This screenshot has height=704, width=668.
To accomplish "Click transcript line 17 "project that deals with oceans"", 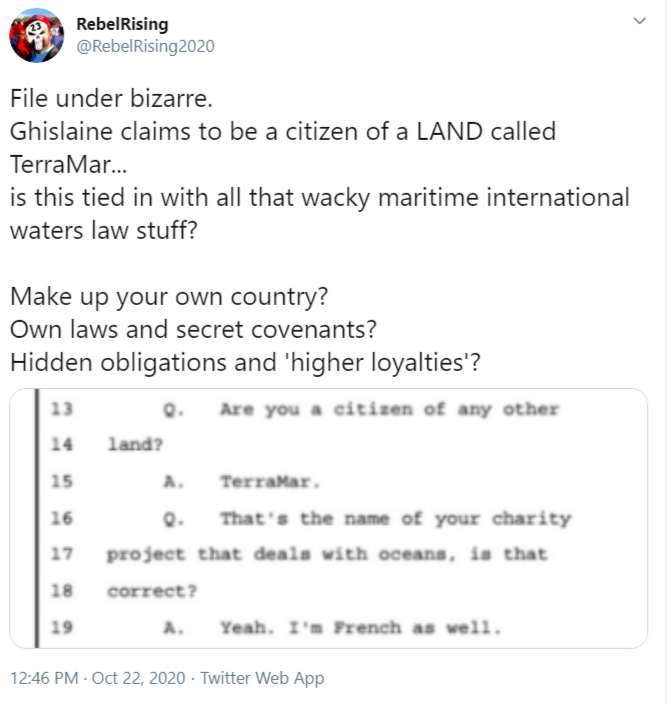I will (328, 555).
